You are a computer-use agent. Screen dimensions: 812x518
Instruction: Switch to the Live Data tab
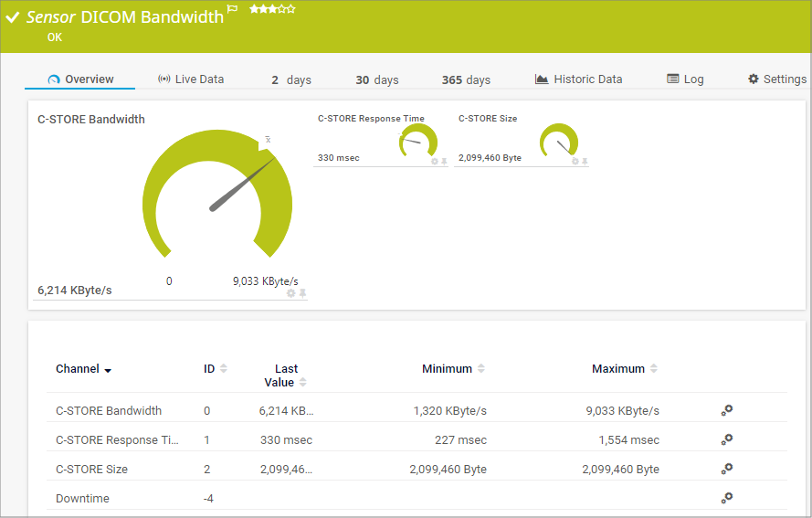191,79
